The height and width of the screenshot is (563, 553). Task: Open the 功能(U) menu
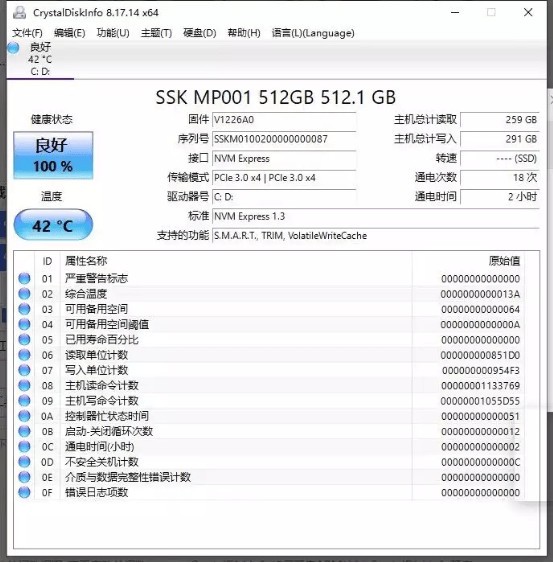click(x=113, y=33)
